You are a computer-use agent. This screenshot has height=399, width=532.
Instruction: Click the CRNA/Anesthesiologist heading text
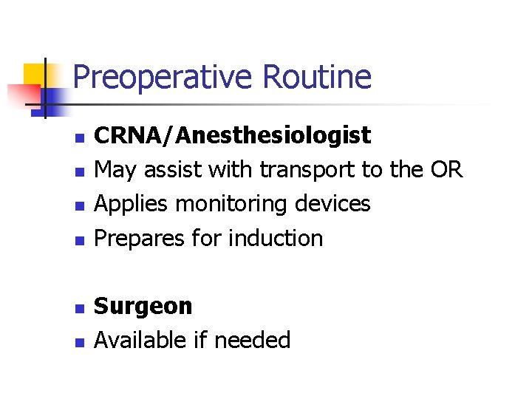tap(233, 135)
